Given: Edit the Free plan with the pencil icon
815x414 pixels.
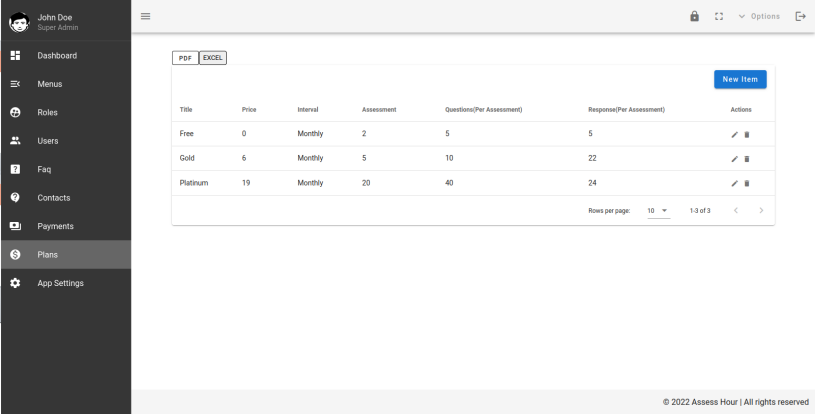Looking at the screenshot, I should 736,134.
